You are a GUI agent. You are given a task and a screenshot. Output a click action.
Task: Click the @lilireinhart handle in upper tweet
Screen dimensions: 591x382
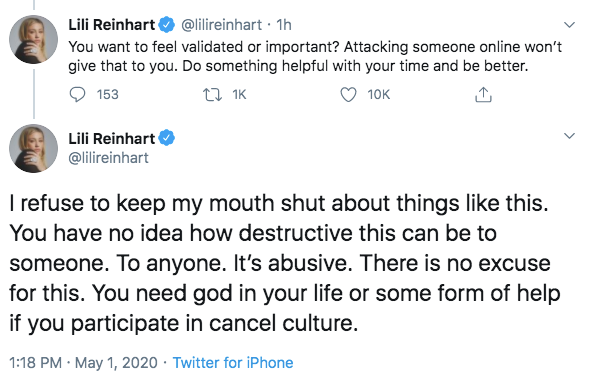[221, 25]
